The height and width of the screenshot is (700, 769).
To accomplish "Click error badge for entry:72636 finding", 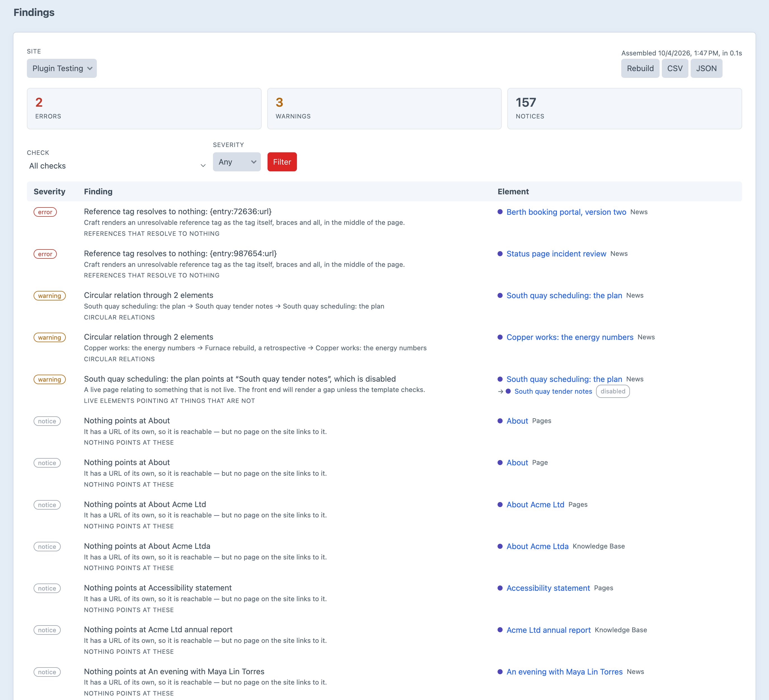I will pyautogui.click(x=45, y=212).
